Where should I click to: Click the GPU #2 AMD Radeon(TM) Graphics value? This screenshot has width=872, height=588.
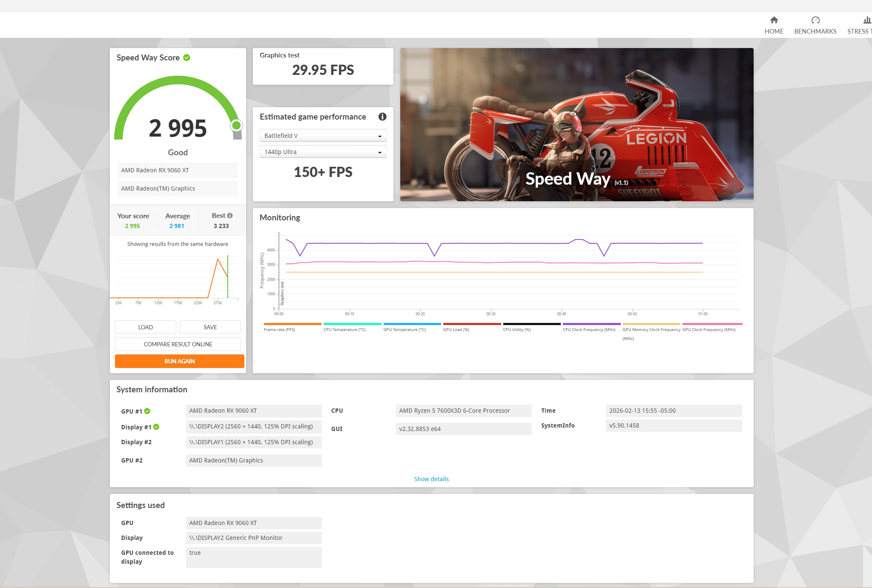[x=254, y=460]
